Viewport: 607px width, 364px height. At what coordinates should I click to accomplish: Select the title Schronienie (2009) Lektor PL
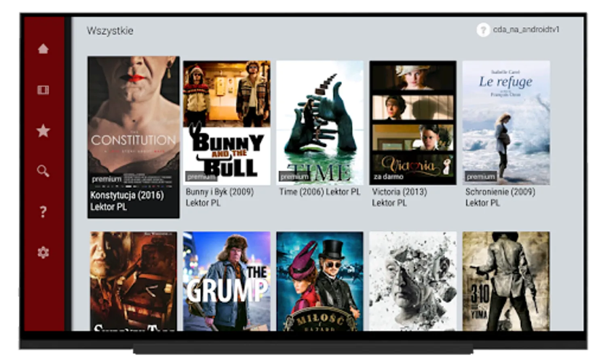click(500, 197)
